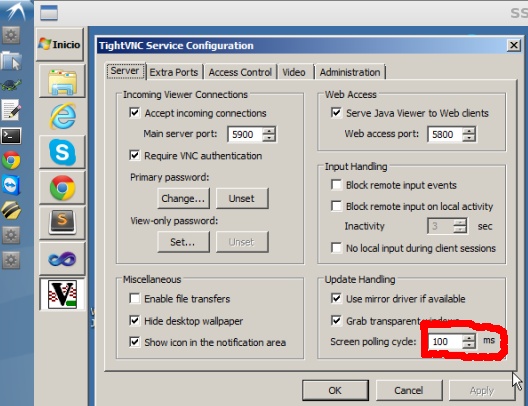Screen dimensions: 528x406
Task: Click the window icon in top toolbar
Action: 49,13
